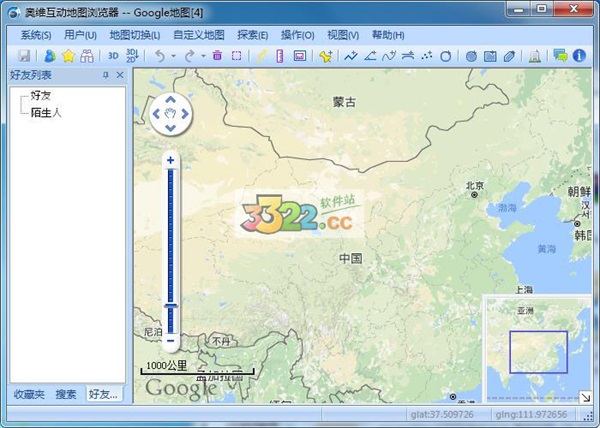The height and width of the screenshot is (428, 600).
Task: Click the blue globe sphere icon
Action: [471, 56]
